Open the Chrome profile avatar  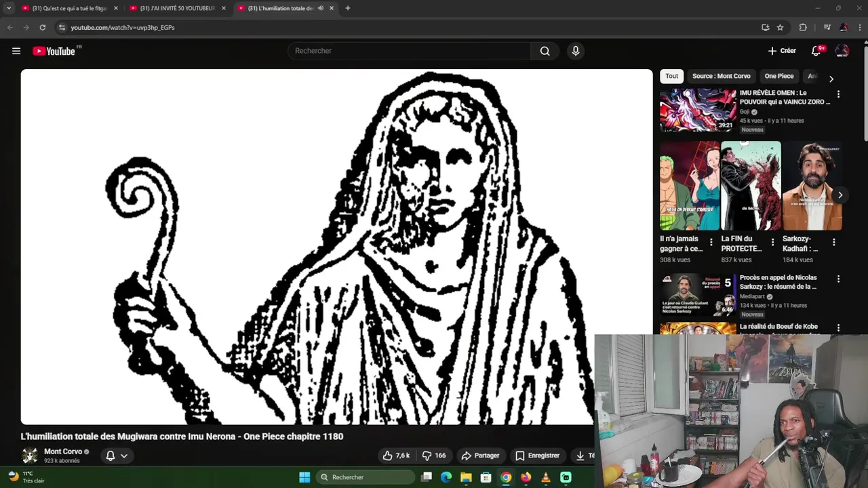(x=844, y=27)
